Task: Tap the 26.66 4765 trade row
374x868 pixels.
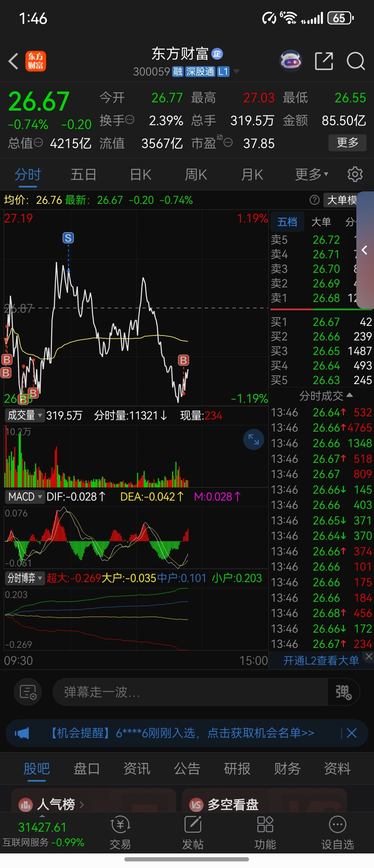Action: 321,428
